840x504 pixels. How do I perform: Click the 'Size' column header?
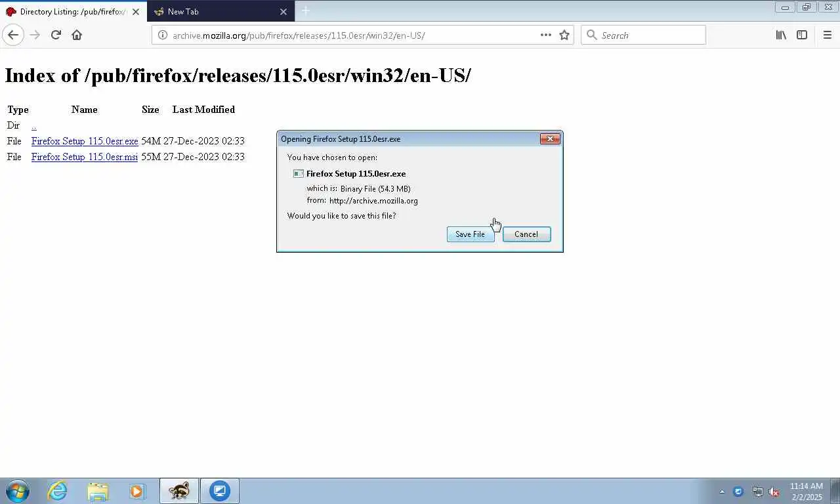pos(150,110)
